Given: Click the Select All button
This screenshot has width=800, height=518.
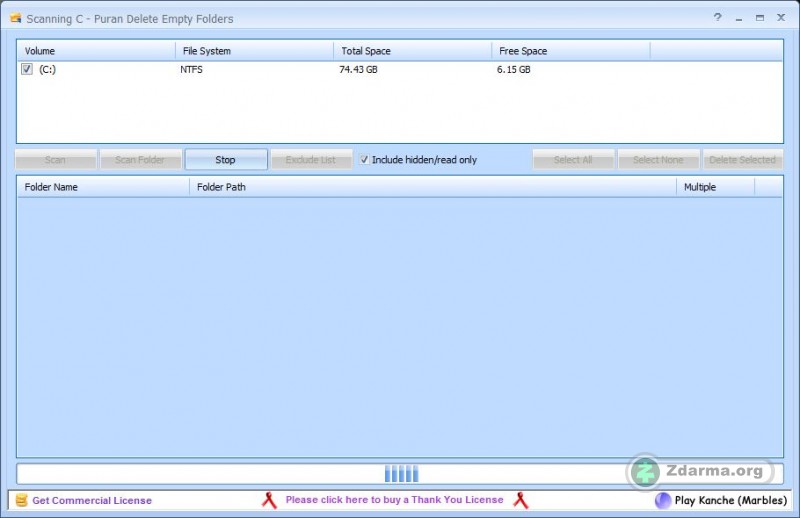Looking at the screenshot, I should 573,160.
